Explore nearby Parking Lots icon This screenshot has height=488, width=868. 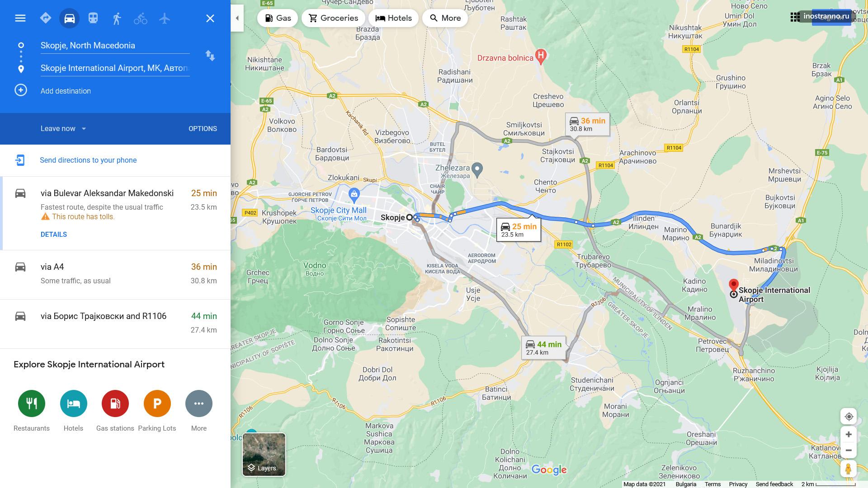pos(157,404)
